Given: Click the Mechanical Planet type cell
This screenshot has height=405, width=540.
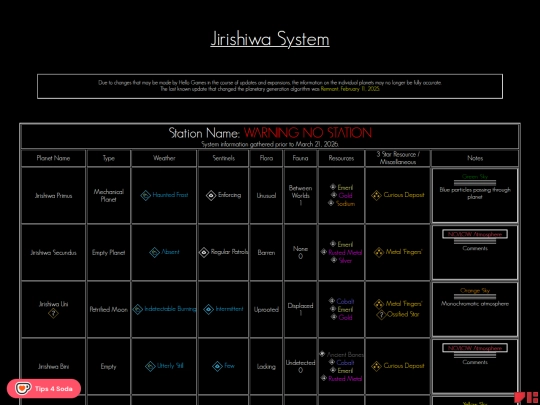Looking at the screenshot, I should click(108, 196).
